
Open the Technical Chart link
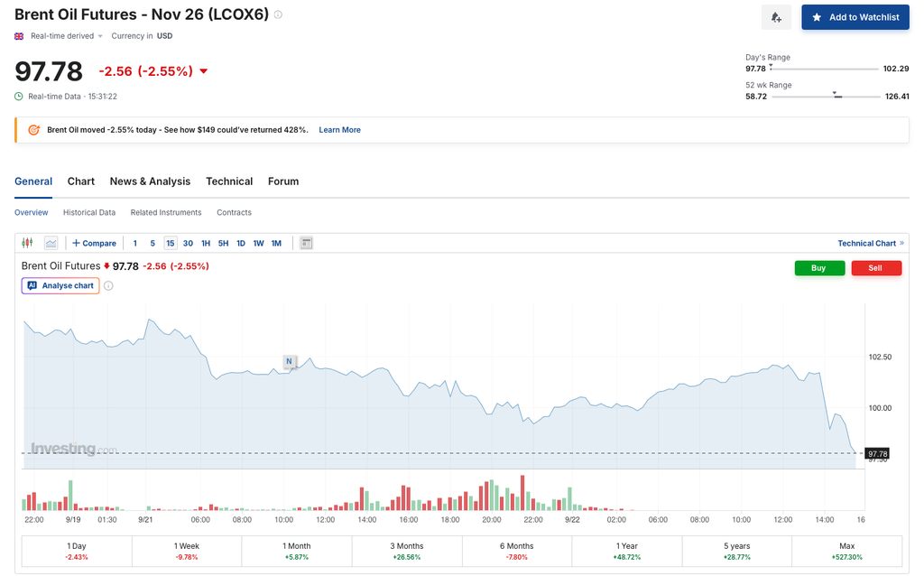tap(871, 243)
